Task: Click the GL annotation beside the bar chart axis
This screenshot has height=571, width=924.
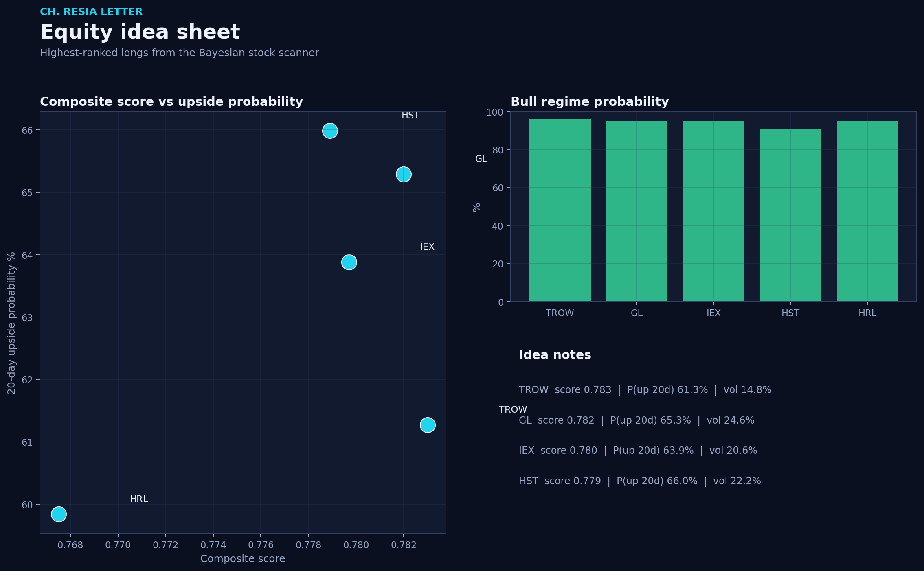Action: tap(481, 159)
